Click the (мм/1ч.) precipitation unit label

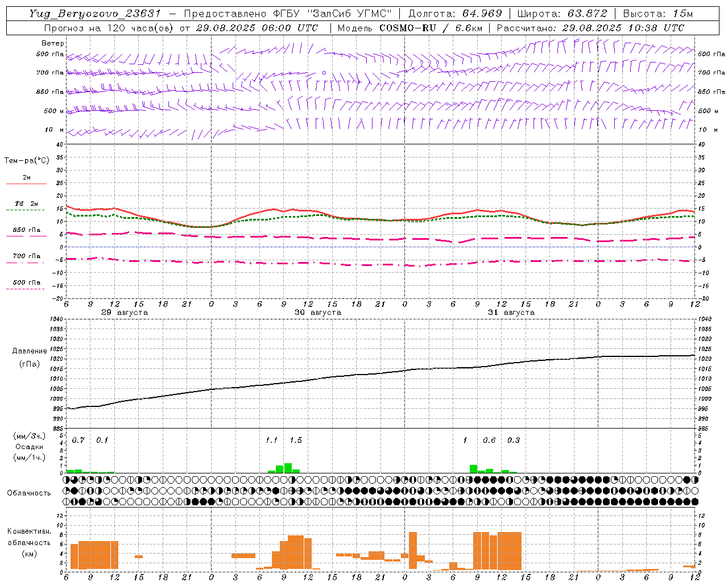click(x=30, y=458)
